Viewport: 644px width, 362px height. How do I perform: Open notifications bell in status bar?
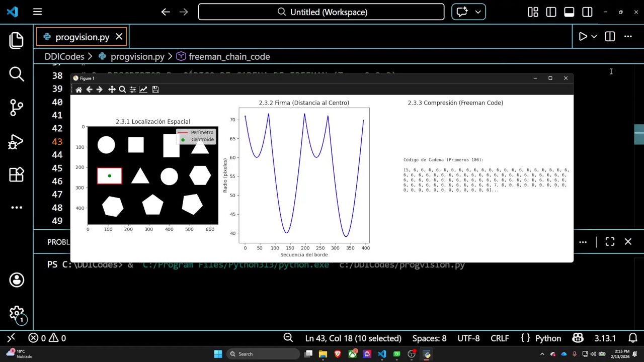(x=633, y=338)
